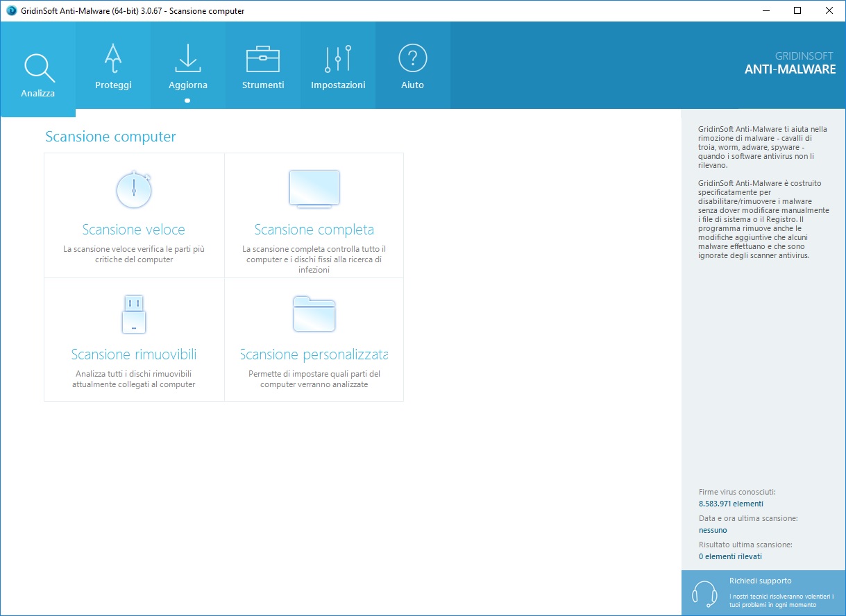
Task: Start Scansione rimuovibili via its title
Action: [x=134, y=354]
